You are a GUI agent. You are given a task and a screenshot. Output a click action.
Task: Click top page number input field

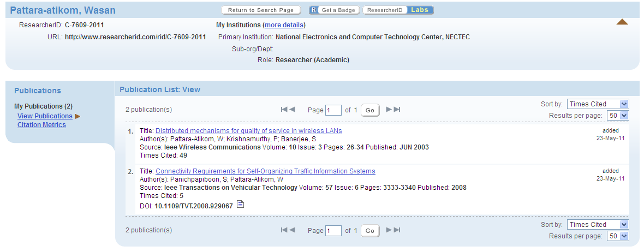coord(333,110)
